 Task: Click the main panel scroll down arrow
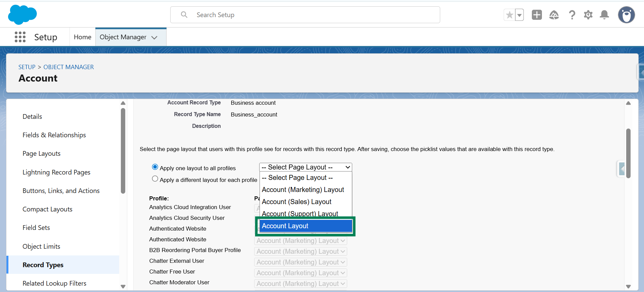628,287
